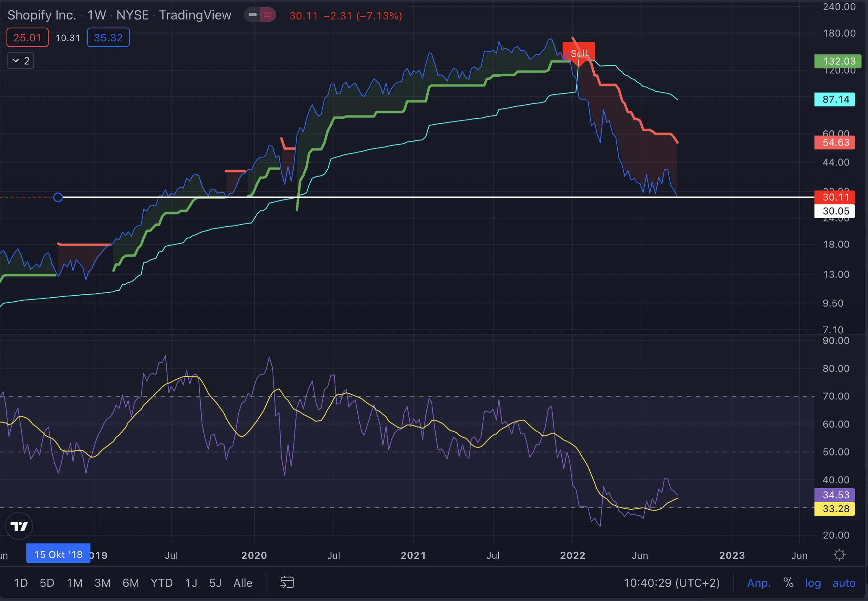Viewport: 868px width, 601px height.
Task: Toggle auto scale
Action: (844, 583)
